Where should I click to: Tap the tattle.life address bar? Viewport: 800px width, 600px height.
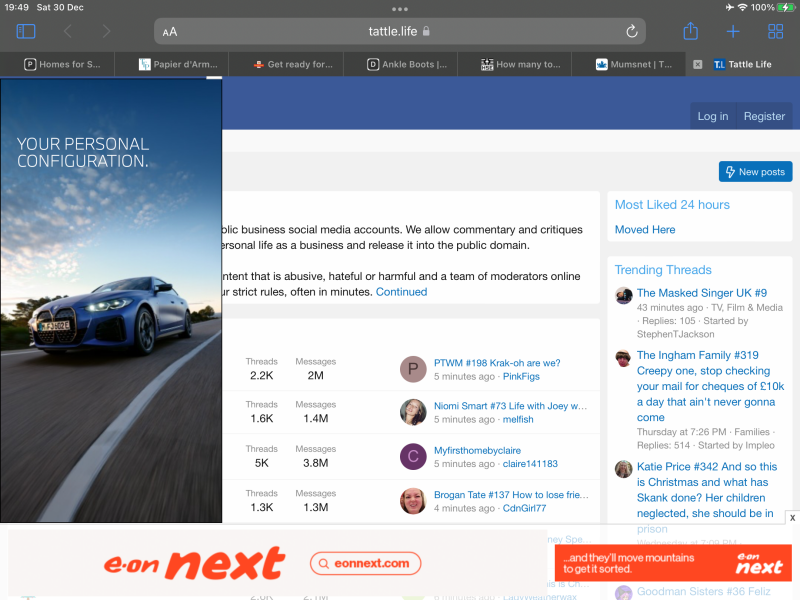click(x=400, y=32)
